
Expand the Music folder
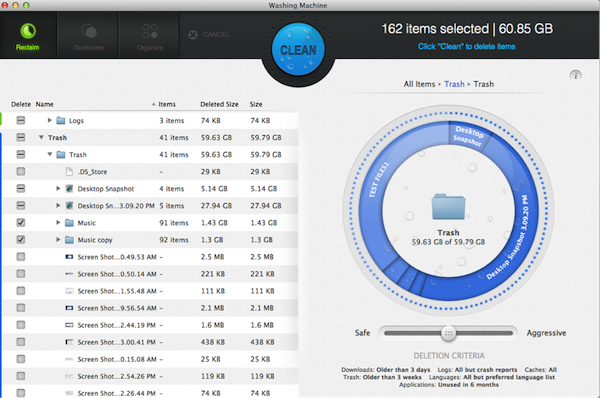[x=58, y=222]
